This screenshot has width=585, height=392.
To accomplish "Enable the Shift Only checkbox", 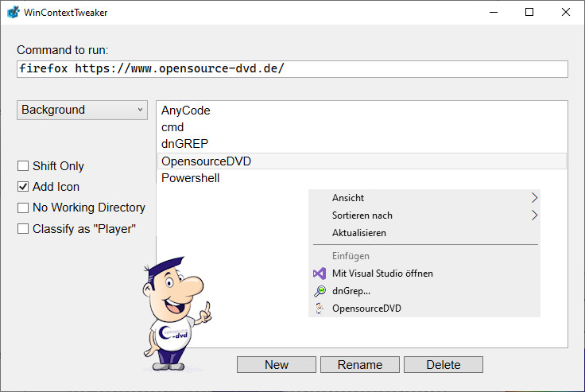I will [x=23, y=166].
